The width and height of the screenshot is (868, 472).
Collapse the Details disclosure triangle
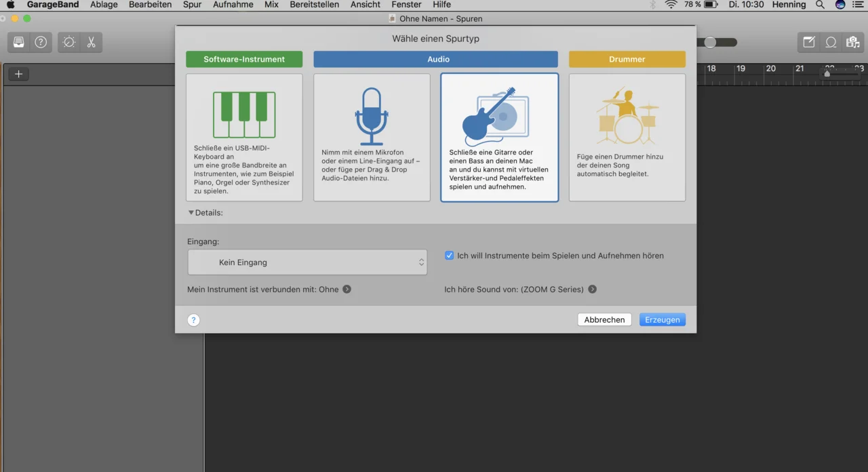(x=191, y=213)
